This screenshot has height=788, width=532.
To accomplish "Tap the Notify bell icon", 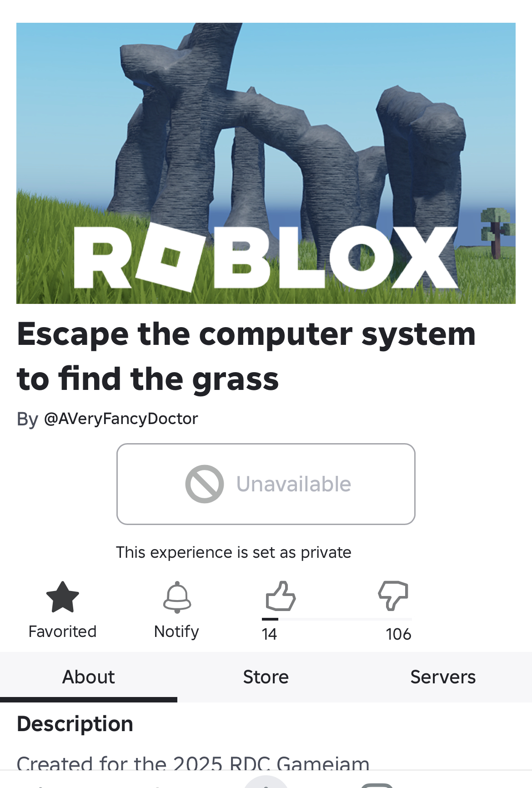I will tap(177, 597).
